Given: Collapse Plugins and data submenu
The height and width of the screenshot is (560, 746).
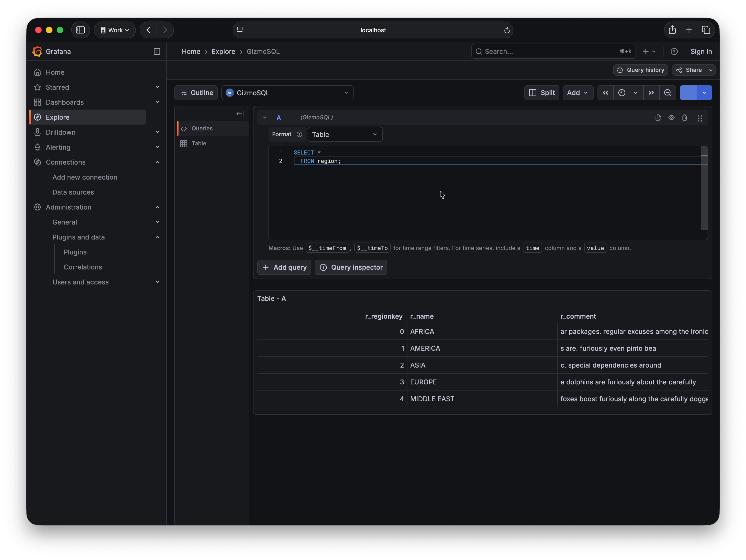Looking at the screenshot, I should coord(157,237).
